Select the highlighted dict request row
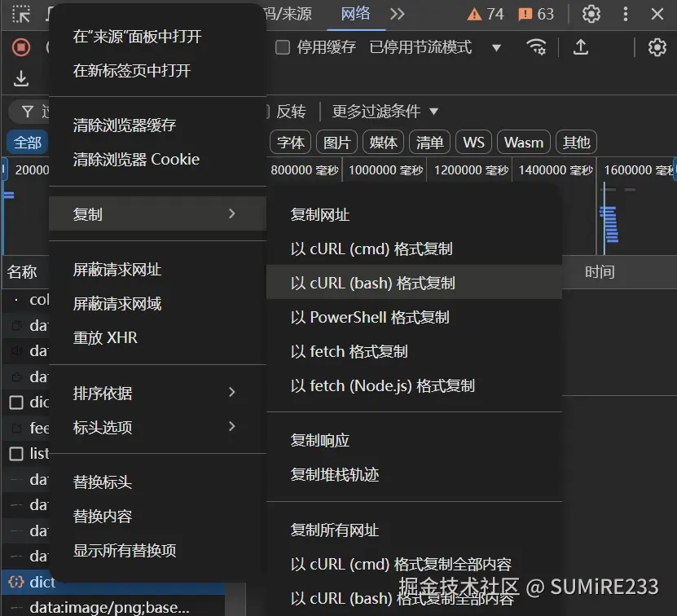Screen dimensions: 677x616 113,582
